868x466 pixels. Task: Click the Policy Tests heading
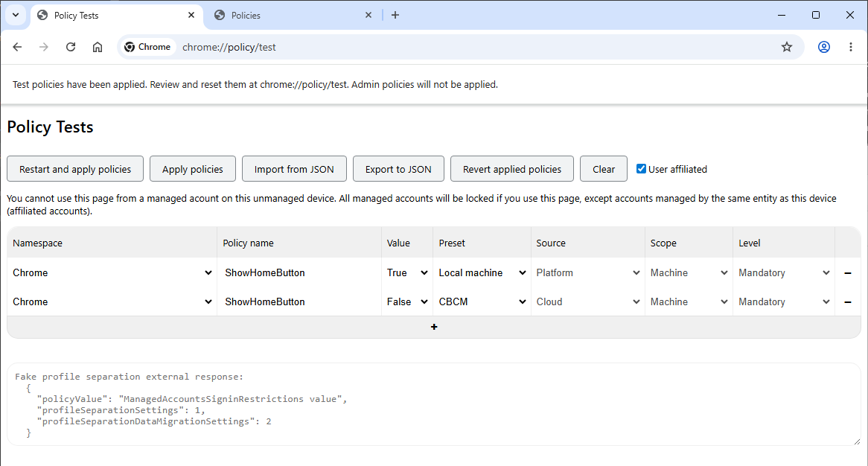(x=51, y=127)
